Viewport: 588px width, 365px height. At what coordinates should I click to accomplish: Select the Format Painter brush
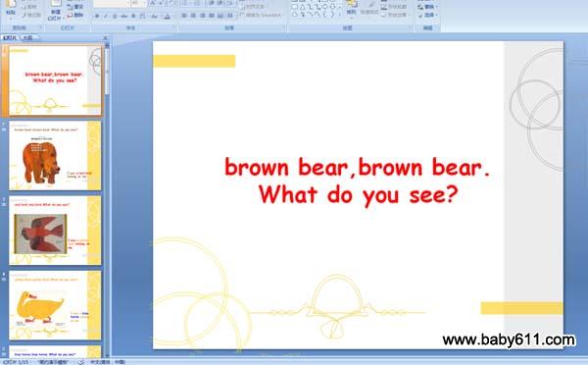tap(31, 15)
